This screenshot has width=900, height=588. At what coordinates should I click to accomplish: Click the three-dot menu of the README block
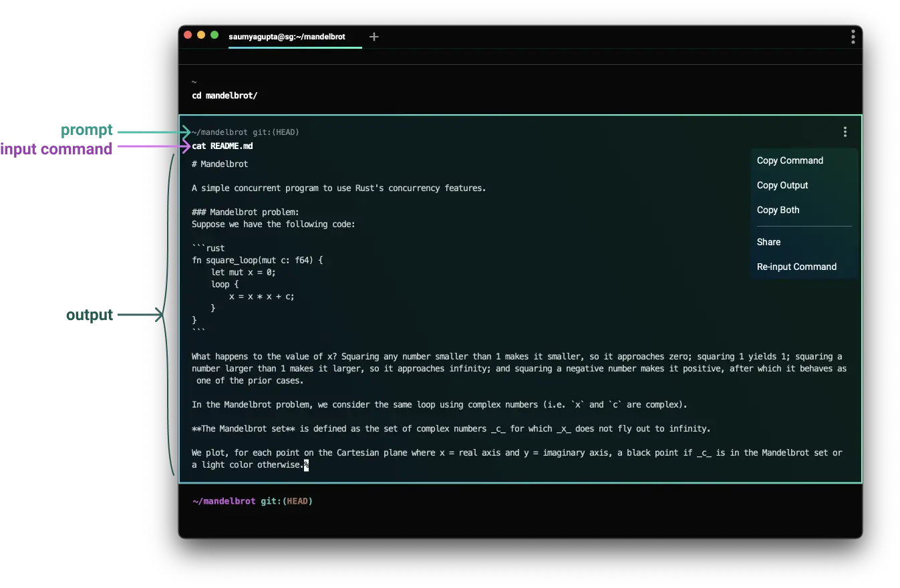coord(845,132)
